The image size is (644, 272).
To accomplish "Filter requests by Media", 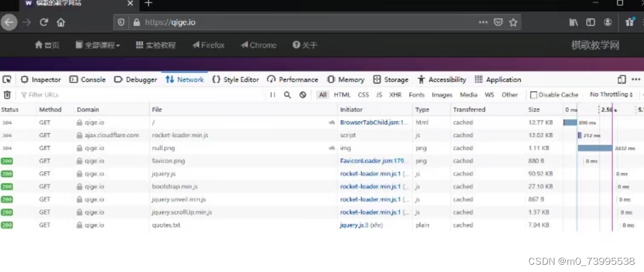I will click(x=468, y=95).
